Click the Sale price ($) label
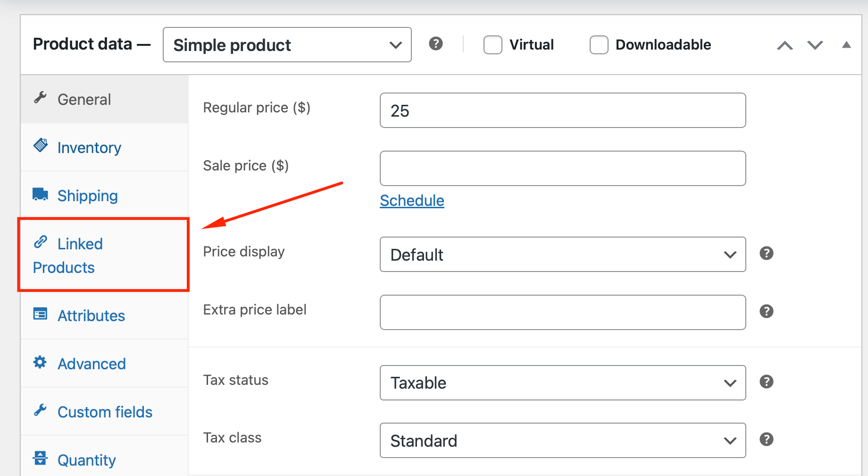The image size is (868, 476). click(246, 166)
